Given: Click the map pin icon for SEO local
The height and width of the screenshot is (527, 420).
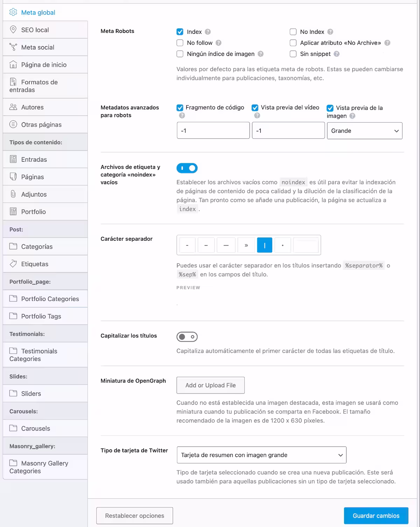Looking at the screenshot, I should (x=13, y=29).
